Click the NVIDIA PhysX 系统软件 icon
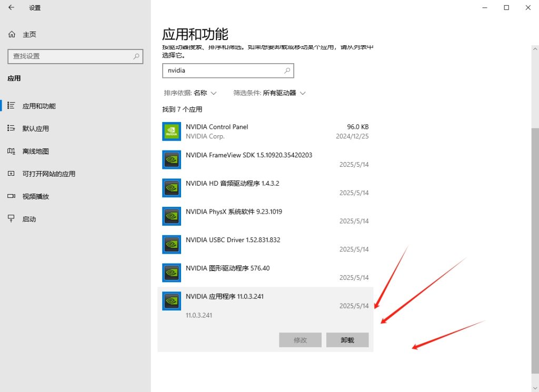The width and height of the screenshot is (539, 392). click(x=172, y=216)
